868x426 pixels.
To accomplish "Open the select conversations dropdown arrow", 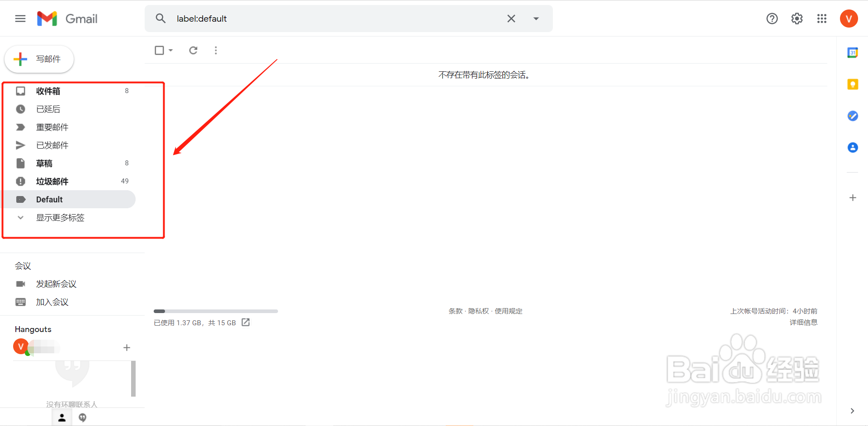I will (170, 50).
